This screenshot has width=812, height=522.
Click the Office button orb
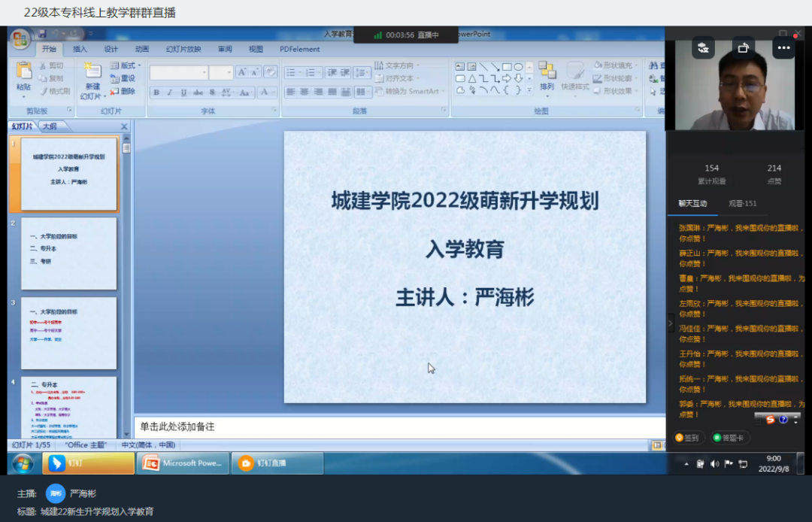pyautogui.click(x=20, y=38)
